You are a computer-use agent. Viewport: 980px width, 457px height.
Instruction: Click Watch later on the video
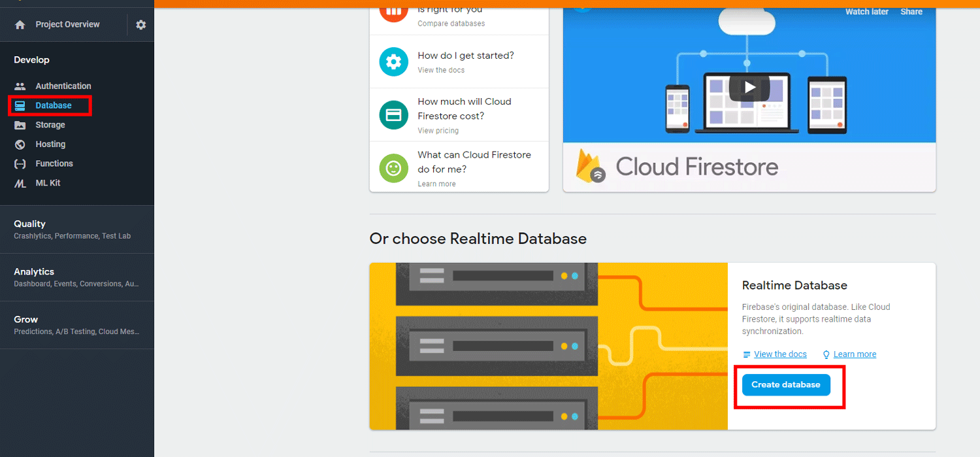866,12
